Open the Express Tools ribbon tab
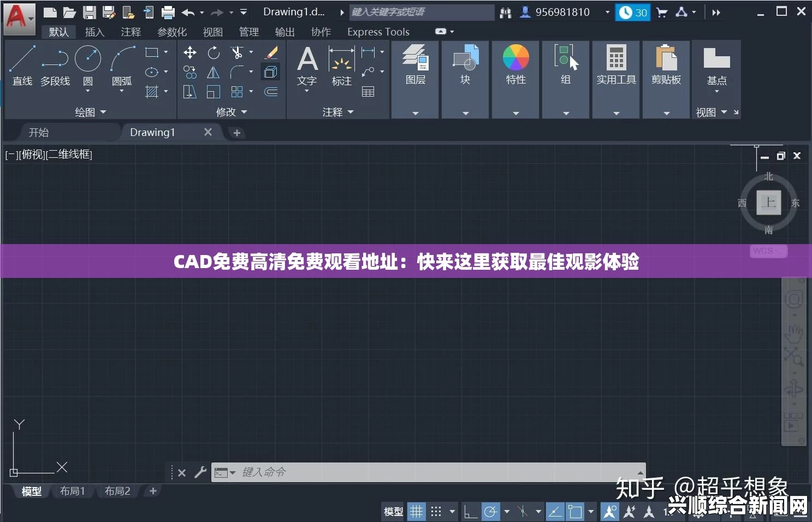Image resolution: width=812 pixels, height=522 pixels. pyautogui.click(x=378, y=32)
